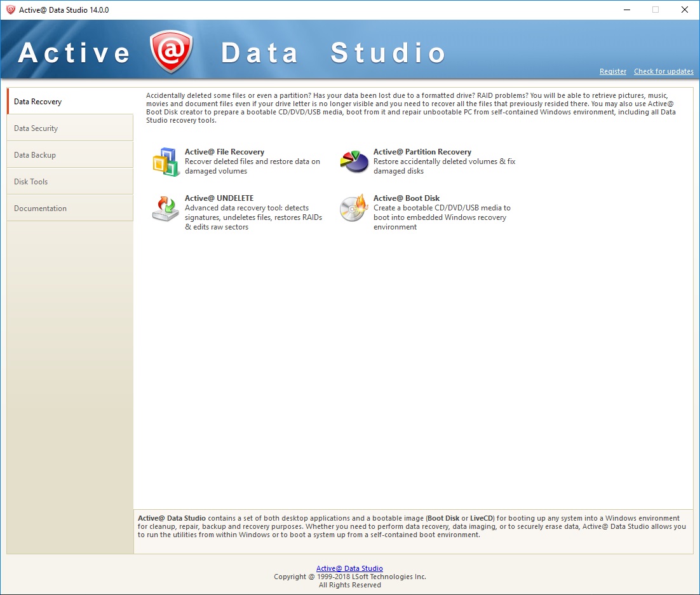This screenshot has height=595, width=700.
Task: Show the Documentation tab
Action: click(70, 209)
